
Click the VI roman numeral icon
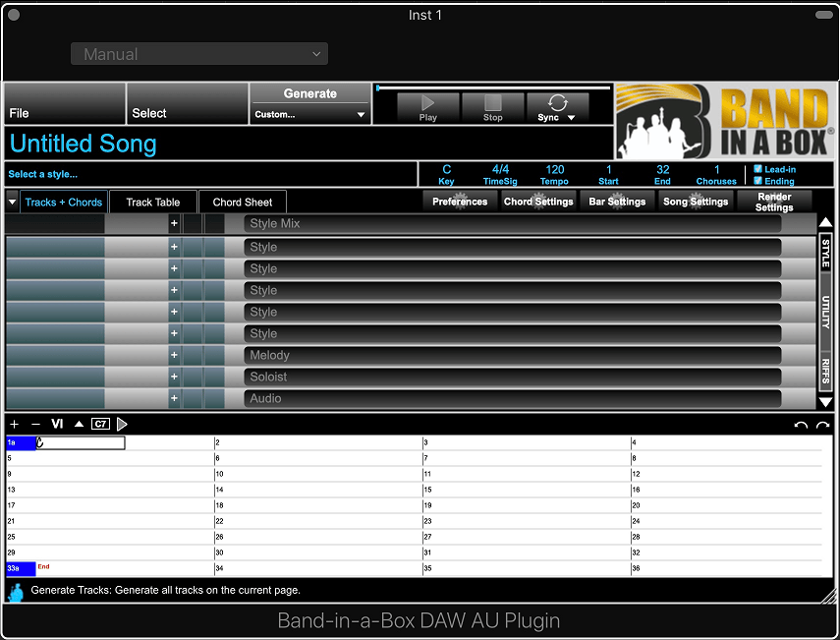pyautogui.click(x=57, y=424)
